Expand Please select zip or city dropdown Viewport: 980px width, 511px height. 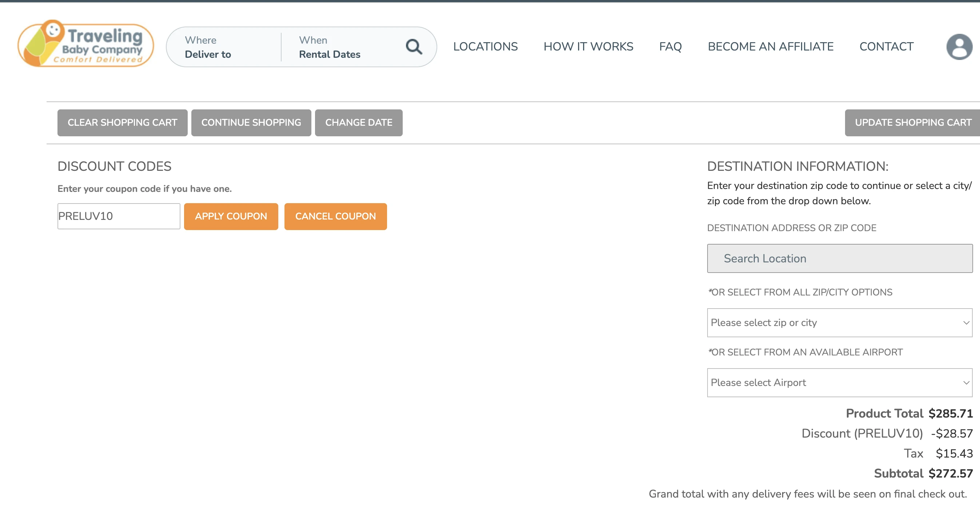point(840,322)
